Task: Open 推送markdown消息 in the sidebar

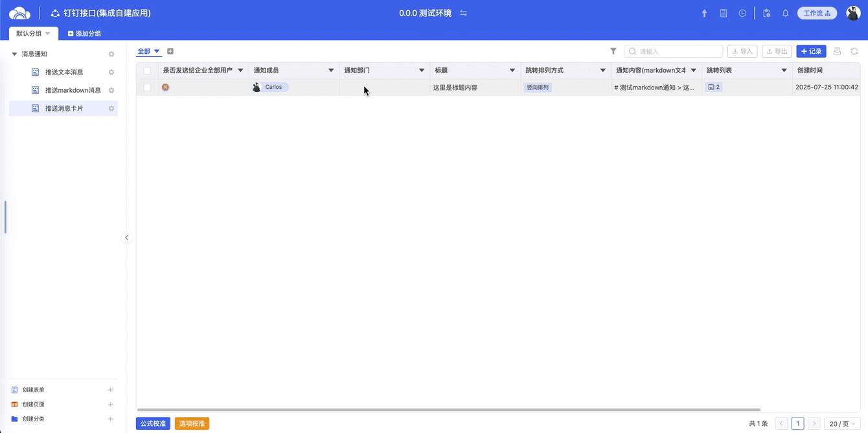Action: [73, 91]
